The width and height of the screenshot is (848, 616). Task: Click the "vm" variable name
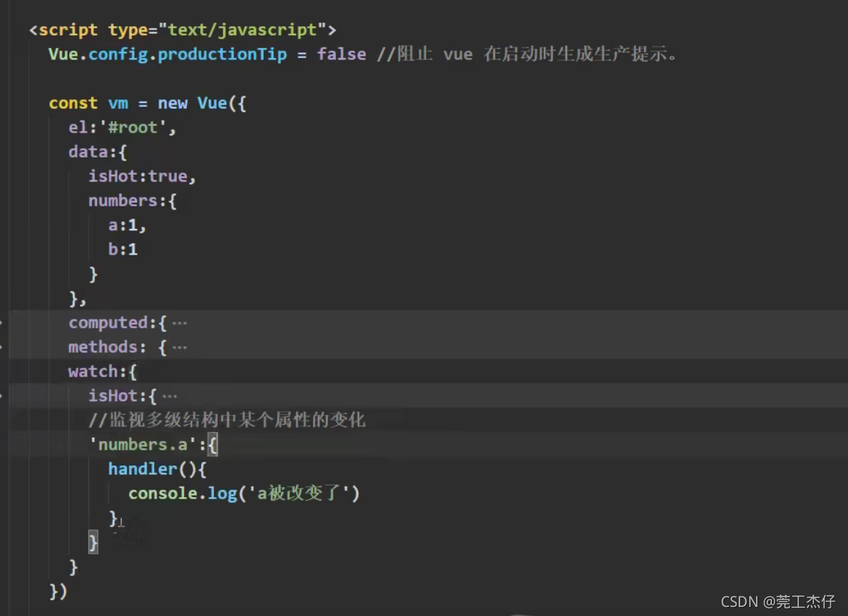coord(118,103)
